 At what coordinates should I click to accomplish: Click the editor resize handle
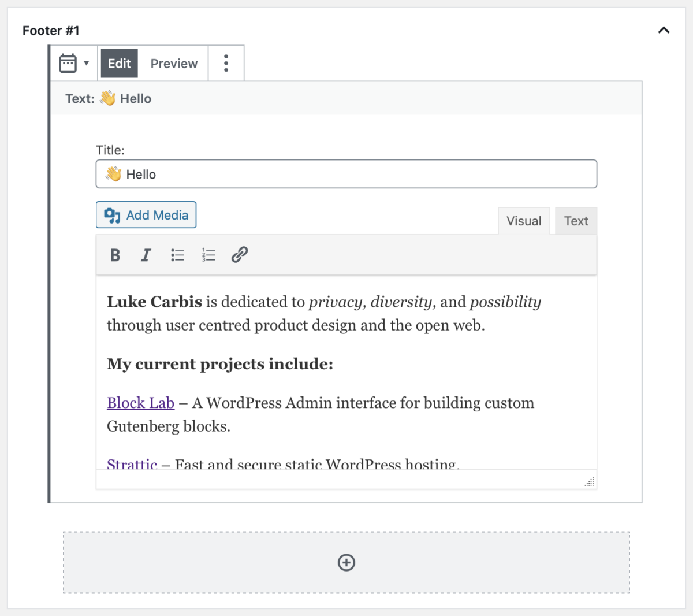click(x=588, y=481)
